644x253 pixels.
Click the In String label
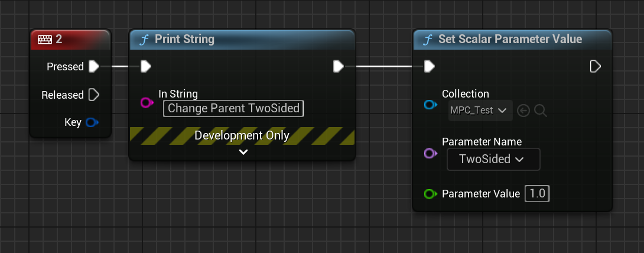click(x=178, y=94)
